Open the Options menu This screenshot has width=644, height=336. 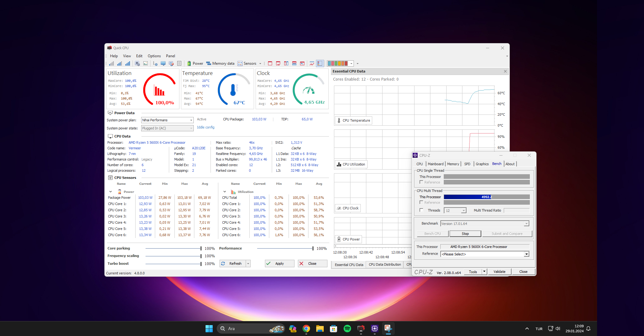(154, 56)
